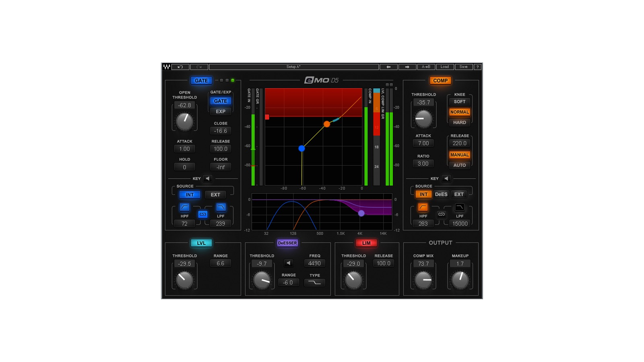The image size is (644, 362).
Task: Enable Gate key listen speaker icon
Action: 208,179
